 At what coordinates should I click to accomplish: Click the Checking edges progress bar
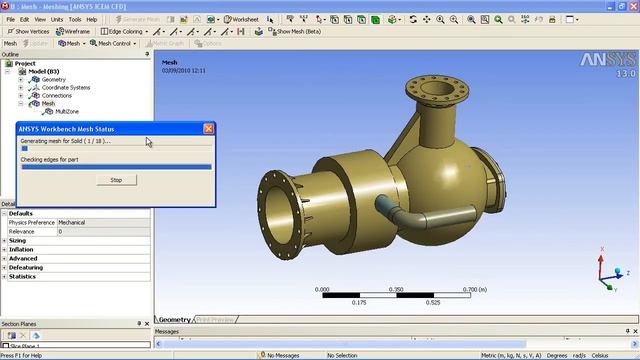coord(116,167)
